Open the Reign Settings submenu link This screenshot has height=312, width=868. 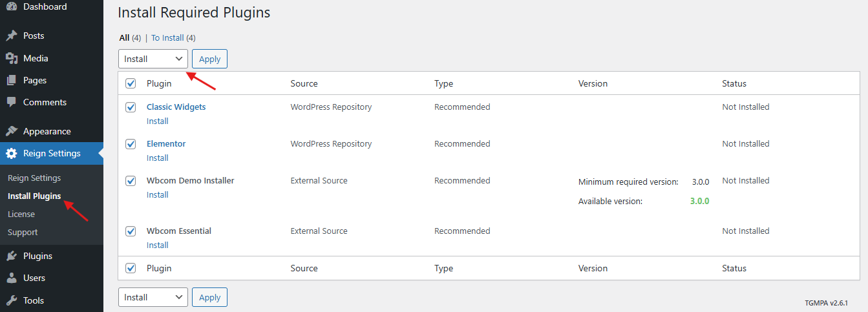(34, 178)
